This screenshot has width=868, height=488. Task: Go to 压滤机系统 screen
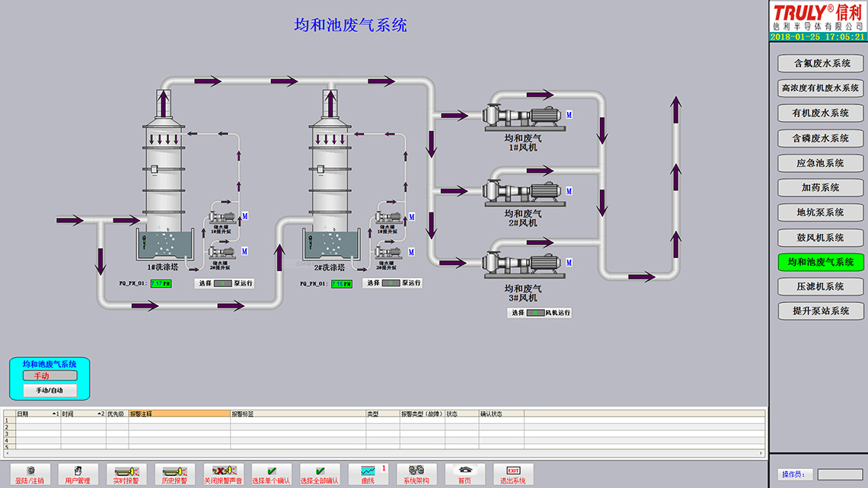(821, 286)
